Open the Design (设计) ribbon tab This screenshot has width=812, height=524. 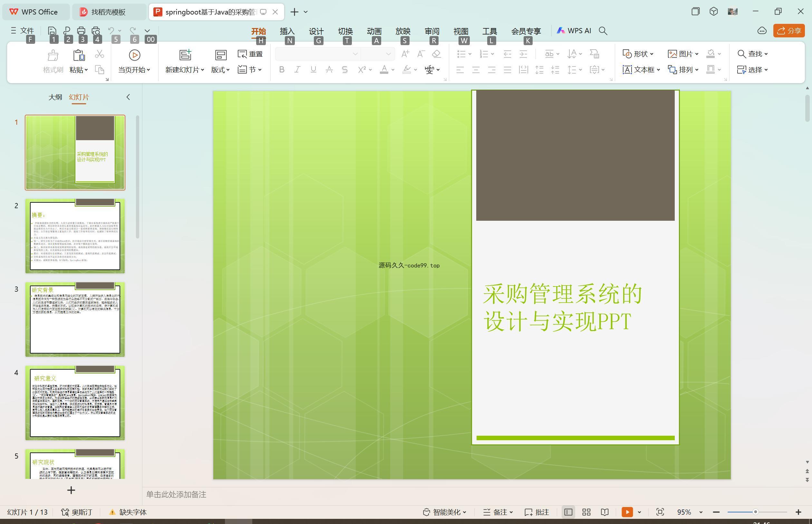pos(316,31)
